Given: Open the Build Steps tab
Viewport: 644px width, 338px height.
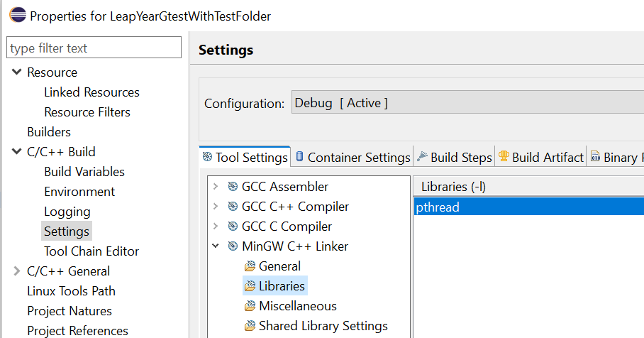Looking at the screenshot, I should [454, 158].
